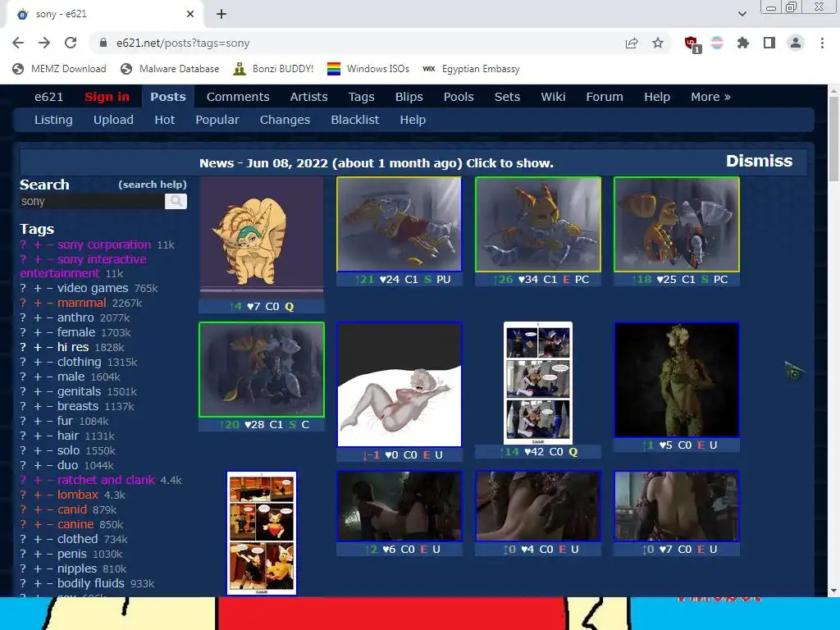The width and height of the screenshot is (840, 630).
Task: Click the Help link next to Blacklist
Action: click(413, 120)
